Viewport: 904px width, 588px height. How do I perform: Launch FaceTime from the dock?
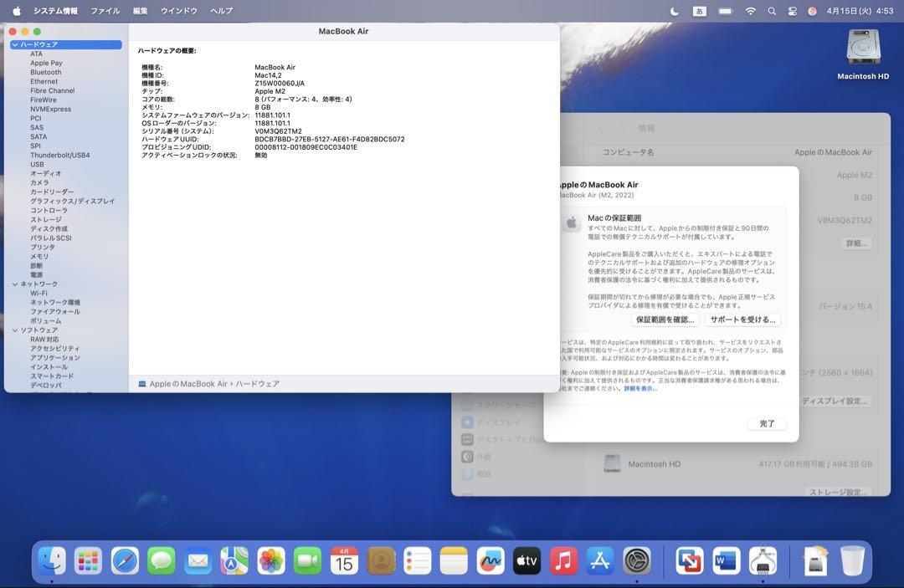(307, 561)
